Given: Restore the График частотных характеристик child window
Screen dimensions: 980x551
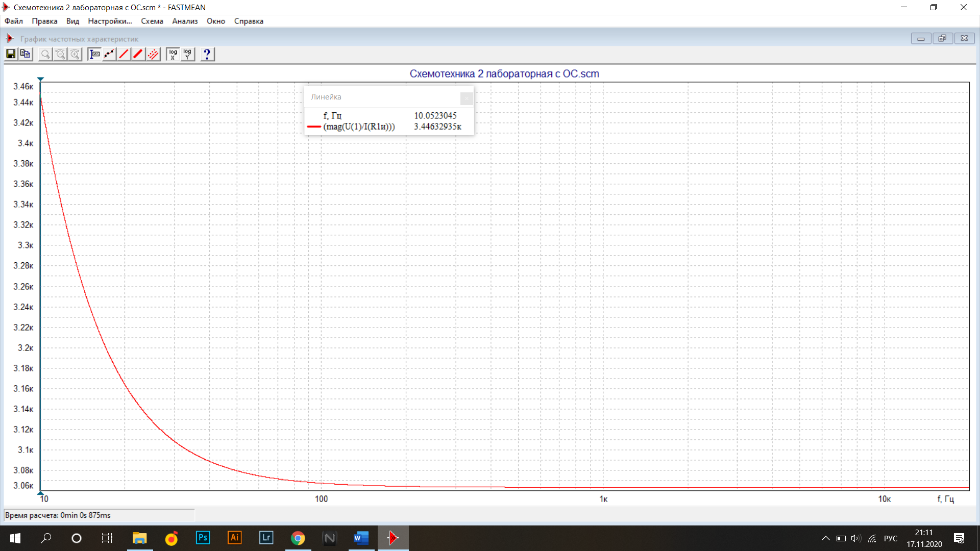Looking at the screenshot, I should pyautogui.click(x=942, y=38).
